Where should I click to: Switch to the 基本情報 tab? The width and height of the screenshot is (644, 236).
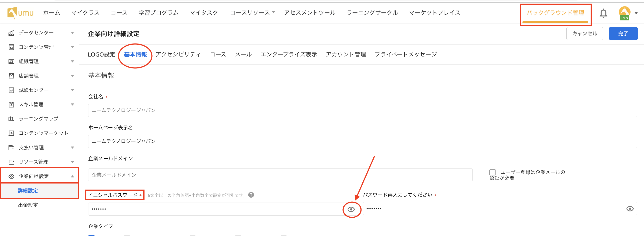pos(136,55)
